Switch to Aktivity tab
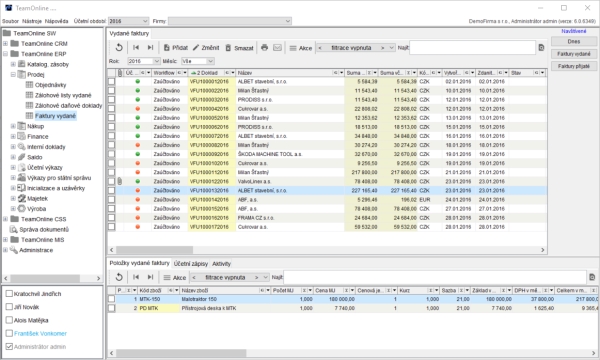 [x=221, y=264]
